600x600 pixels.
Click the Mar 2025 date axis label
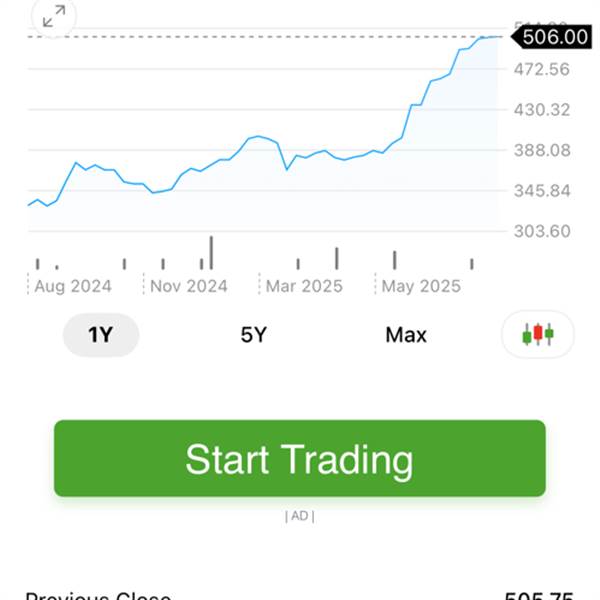pos(304,286)
